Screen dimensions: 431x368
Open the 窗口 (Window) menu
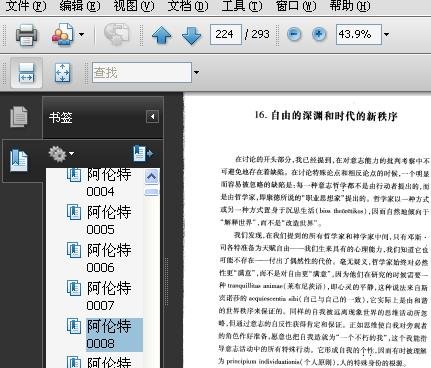tap(296, 6)
